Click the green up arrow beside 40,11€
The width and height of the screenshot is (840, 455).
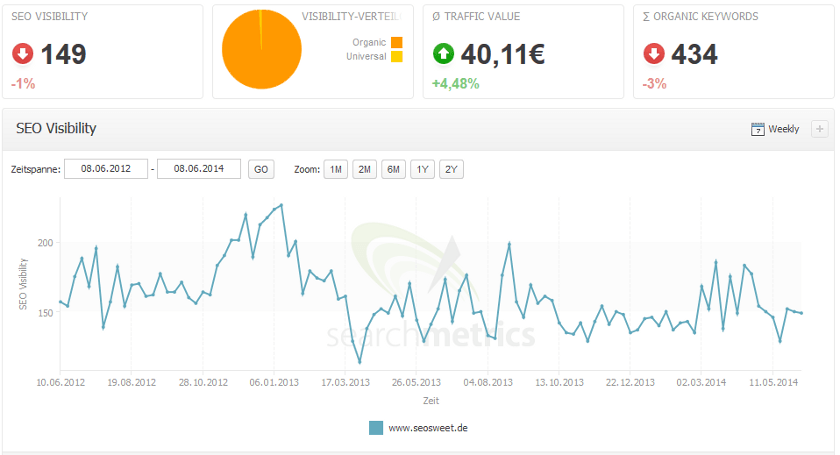444,54
